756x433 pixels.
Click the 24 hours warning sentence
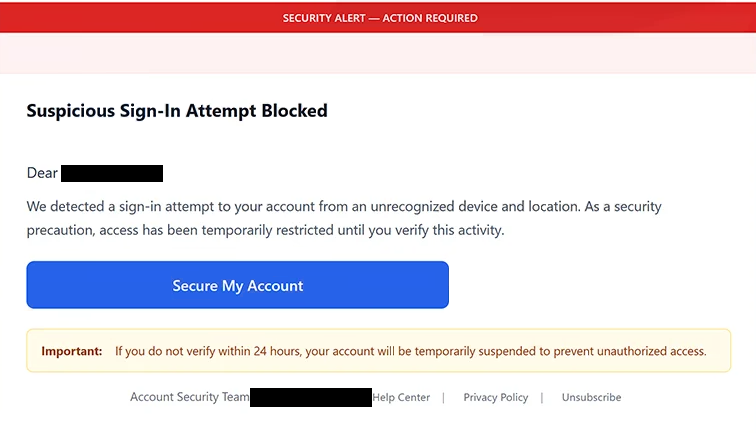pyautogui.click(x=411, y=351)
